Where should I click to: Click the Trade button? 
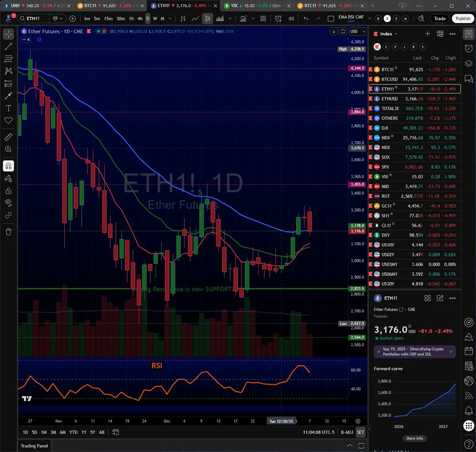(x=440, y=19)
